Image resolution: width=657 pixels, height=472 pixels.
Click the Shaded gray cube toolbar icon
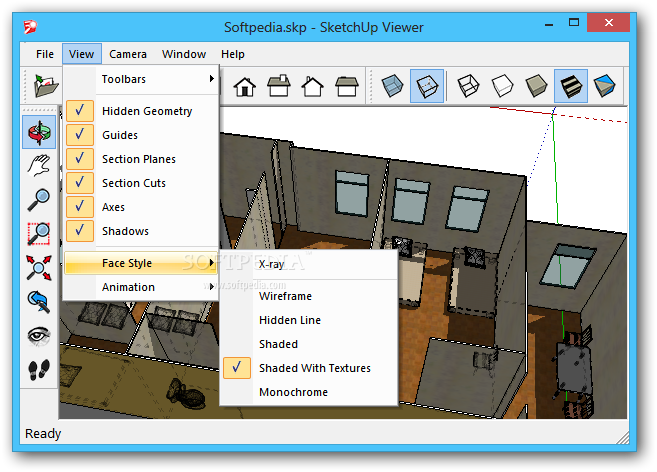click(x=536, y=86)
